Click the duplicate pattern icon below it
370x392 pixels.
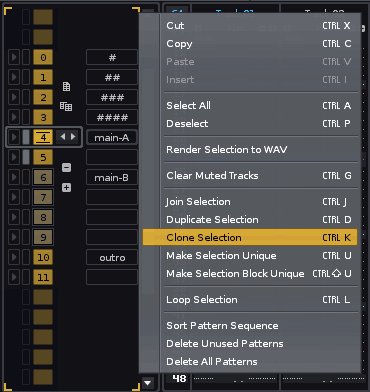[66, 107]
